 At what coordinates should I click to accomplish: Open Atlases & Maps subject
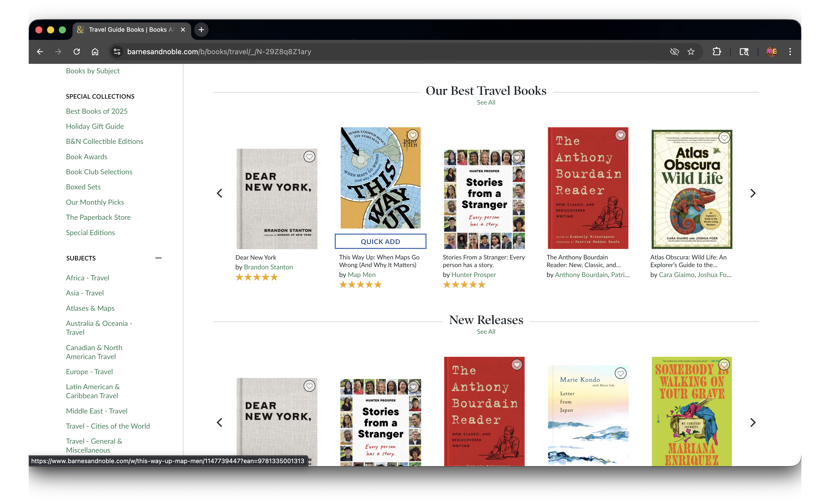point(90,308)
